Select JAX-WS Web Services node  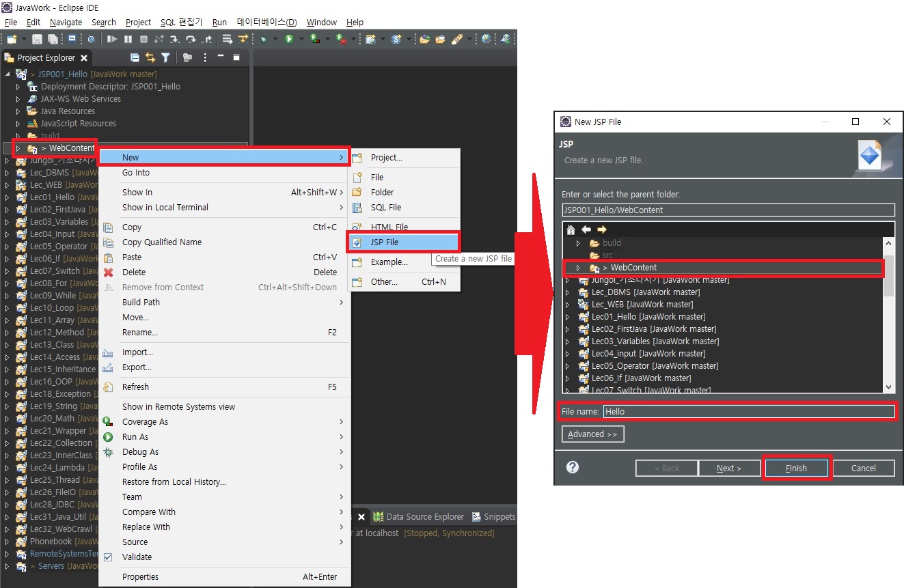(x=81, y=99)
